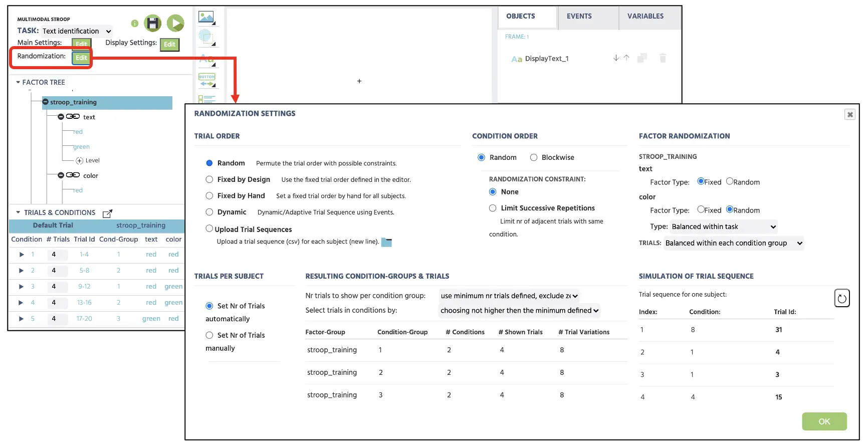
Task: Select the checkbox list form tool
Action: pyautogui.click(x=206, y=99)
